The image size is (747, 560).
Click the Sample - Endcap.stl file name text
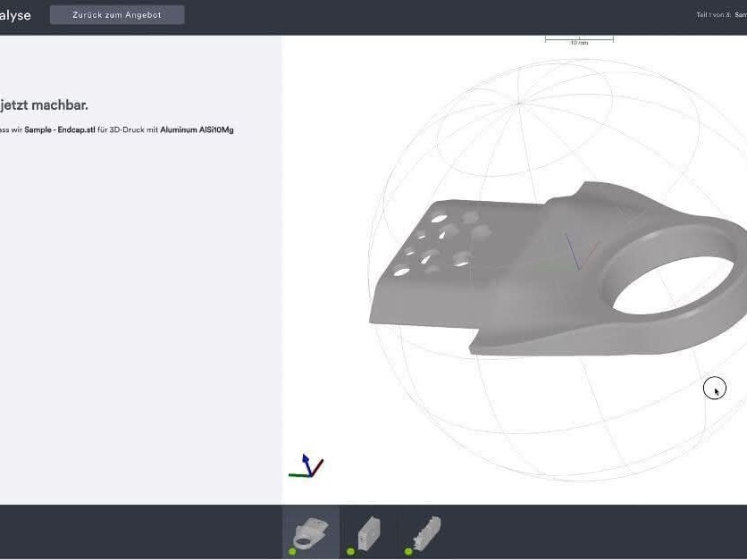[60, 130]
